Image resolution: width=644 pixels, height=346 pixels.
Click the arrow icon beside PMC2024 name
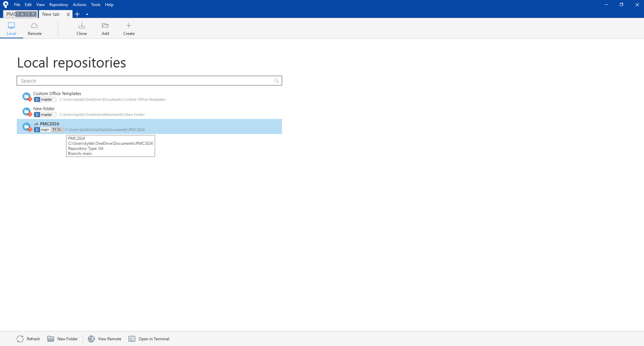36,124
